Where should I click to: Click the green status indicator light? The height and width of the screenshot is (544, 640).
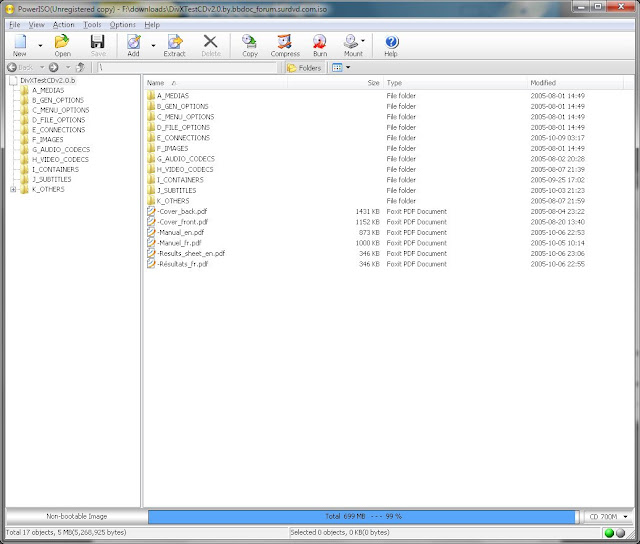tap(609, 533)
